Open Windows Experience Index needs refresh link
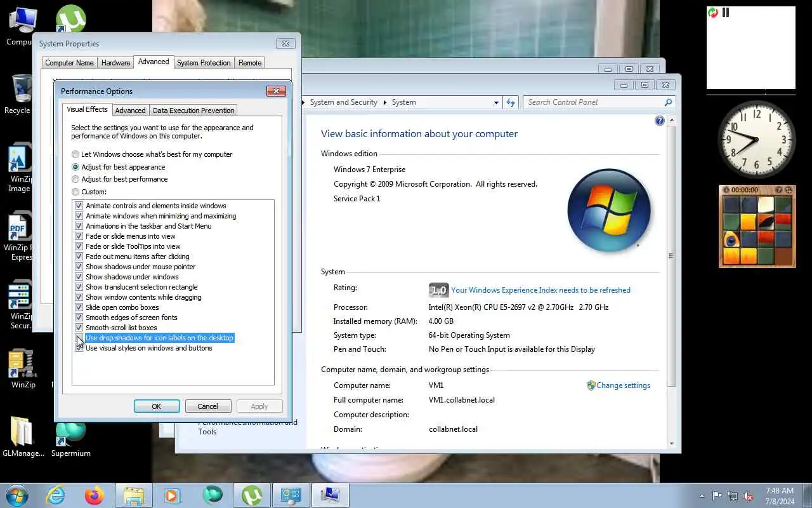812x508 pixels. click(x=540, y=290)
